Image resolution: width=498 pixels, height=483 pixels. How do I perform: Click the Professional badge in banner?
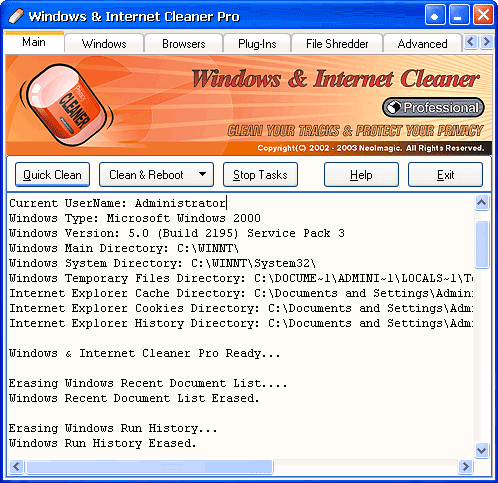(433, 107)
